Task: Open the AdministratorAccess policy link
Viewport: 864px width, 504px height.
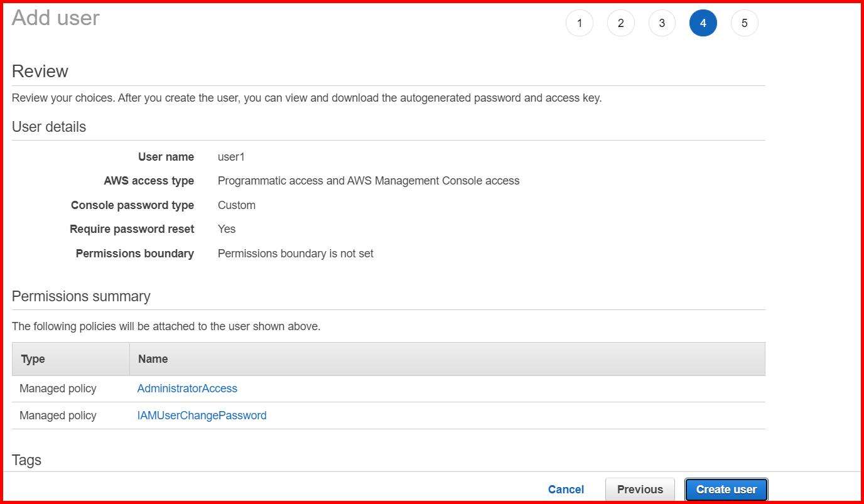Action: click(x=186, y=388)
